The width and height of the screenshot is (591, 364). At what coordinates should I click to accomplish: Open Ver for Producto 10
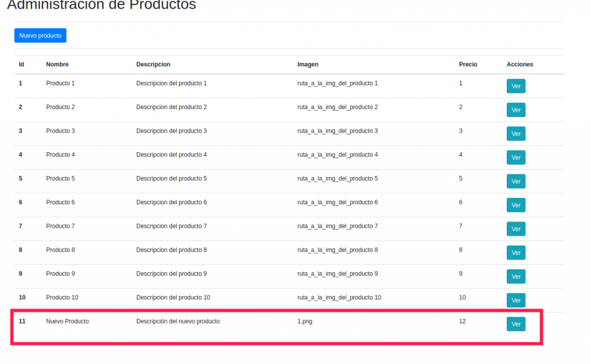[x=516, y=301]
